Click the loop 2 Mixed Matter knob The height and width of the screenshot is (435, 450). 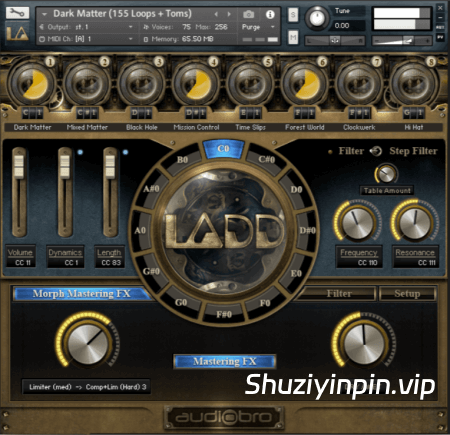click(87, 84)
